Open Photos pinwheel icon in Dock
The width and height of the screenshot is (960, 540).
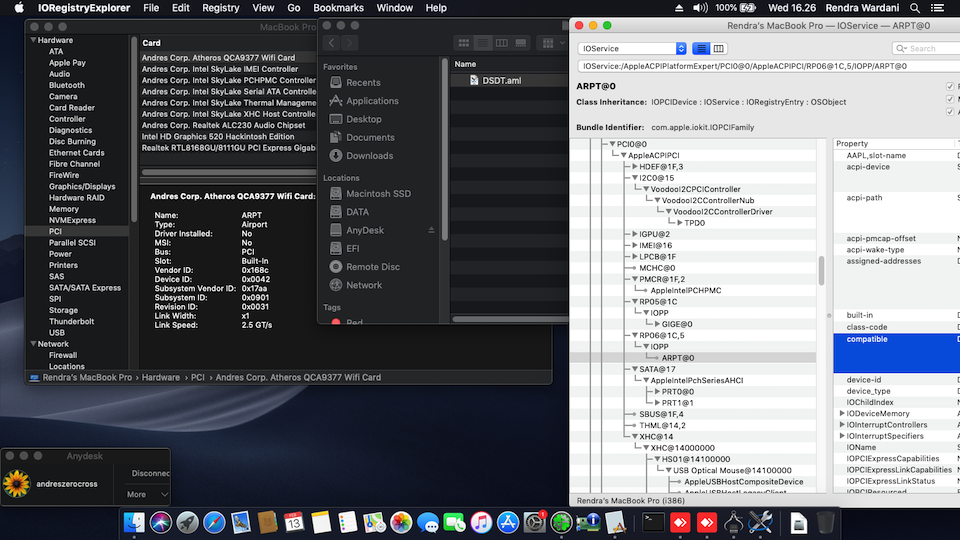point(401,523)
